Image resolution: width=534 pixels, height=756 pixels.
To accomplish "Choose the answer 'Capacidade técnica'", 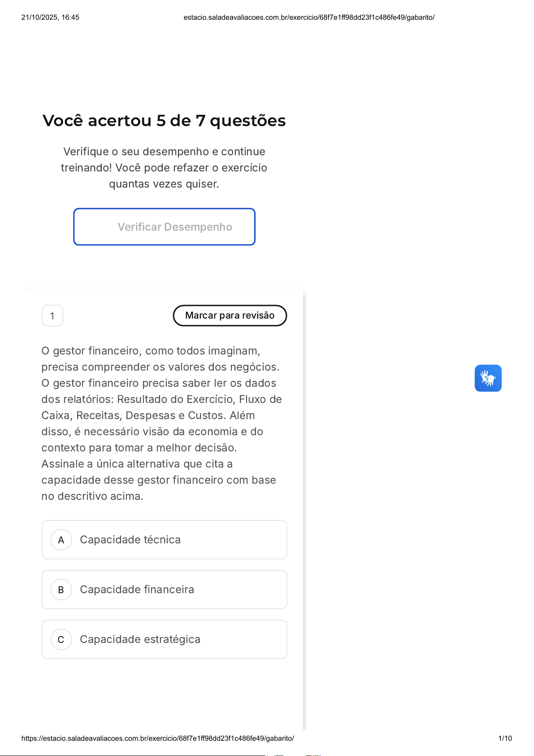I will [130, 540].
